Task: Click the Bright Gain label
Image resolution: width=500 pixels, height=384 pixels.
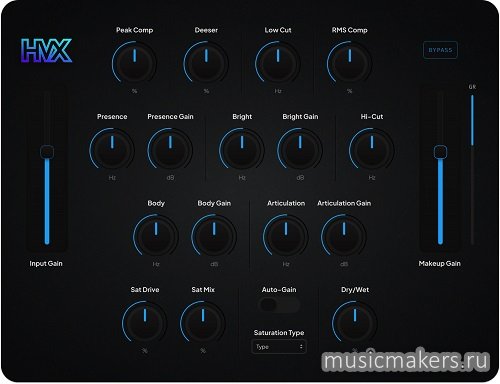Action: coord(300,117)
